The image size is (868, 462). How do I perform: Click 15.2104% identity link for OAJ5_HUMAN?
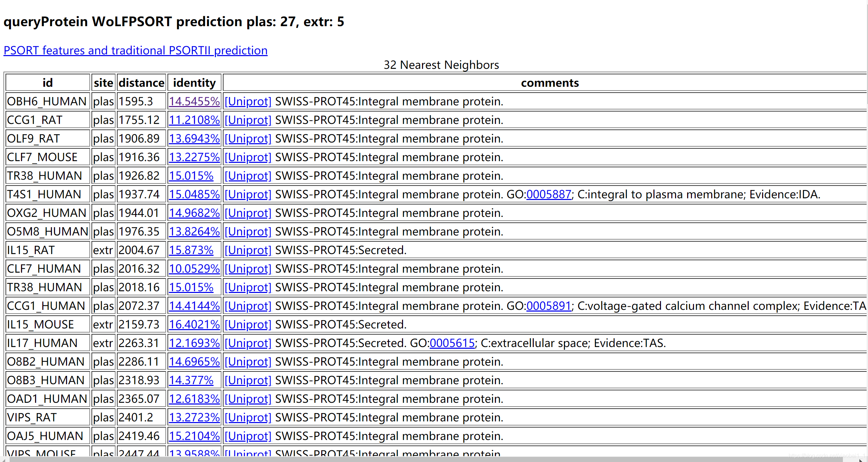194,436
